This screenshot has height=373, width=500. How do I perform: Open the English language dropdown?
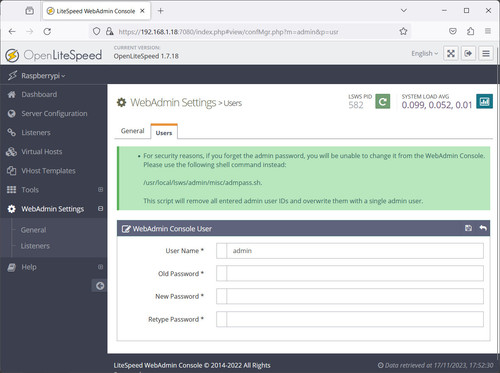point(424,53)
